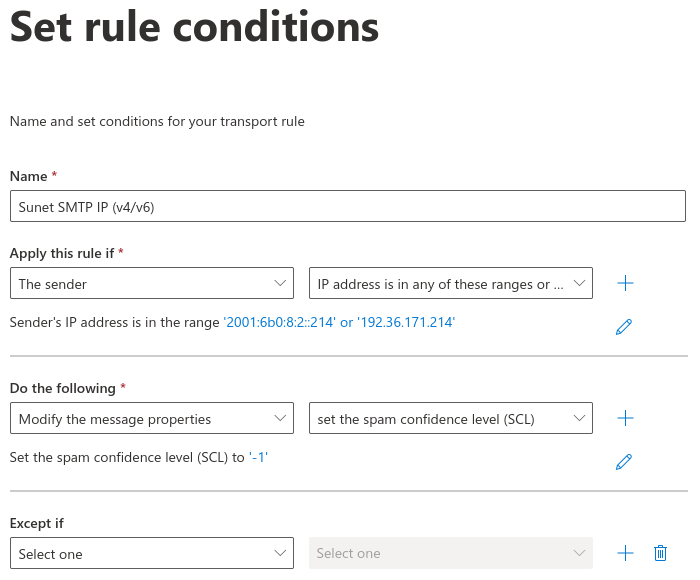The image size is (700, 580).
Task: Open the IP address ranges condition dropdown
Action: (451, 283)
